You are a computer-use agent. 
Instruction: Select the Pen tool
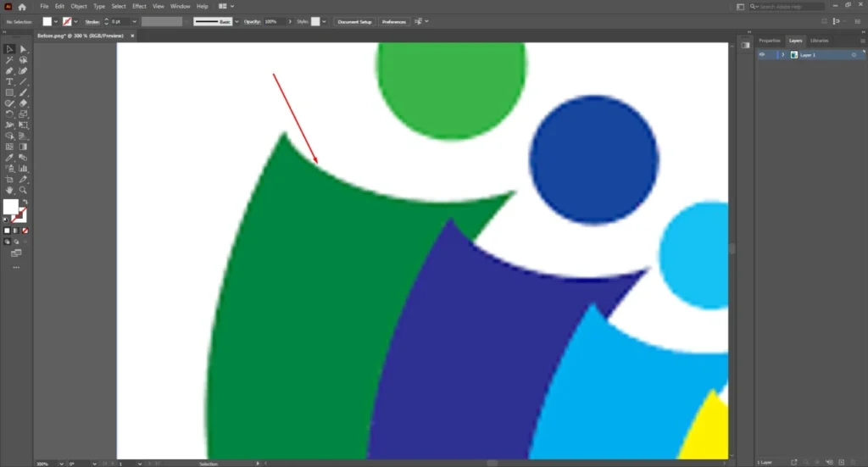tap(9, 71)
